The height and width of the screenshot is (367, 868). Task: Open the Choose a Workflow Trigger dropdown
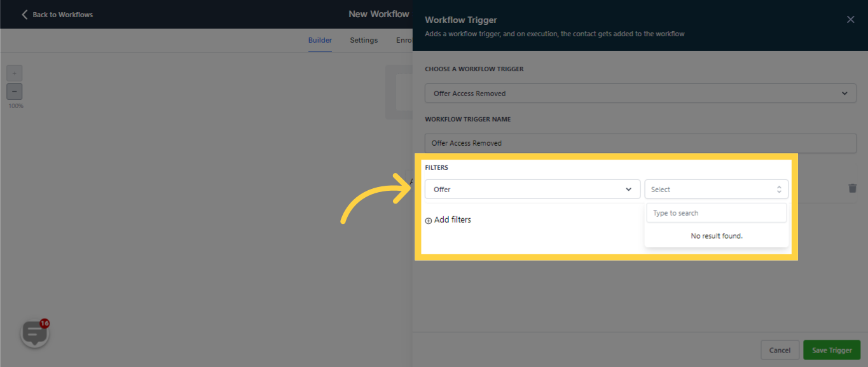coord(640,93)
